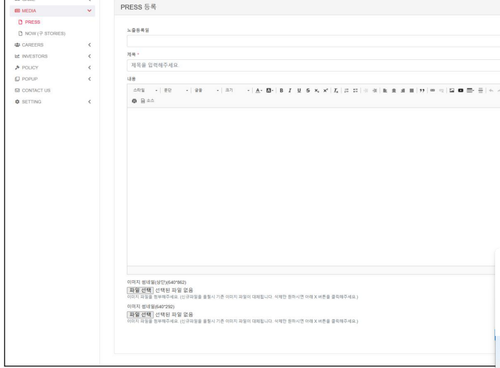This screenshot has height=368, width=500.
Task: Open the 문단 paragraph format dropdown
Action: point(176,90)
